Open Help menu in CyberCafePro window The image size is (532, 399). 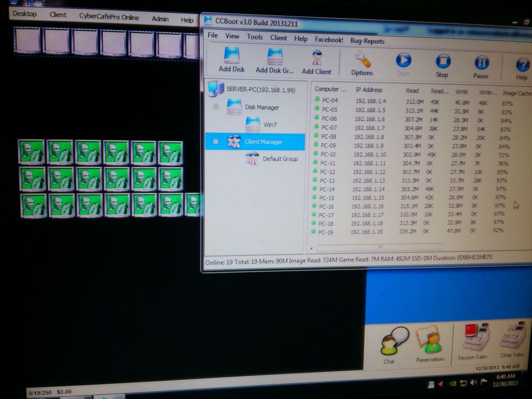coord(187,20)
